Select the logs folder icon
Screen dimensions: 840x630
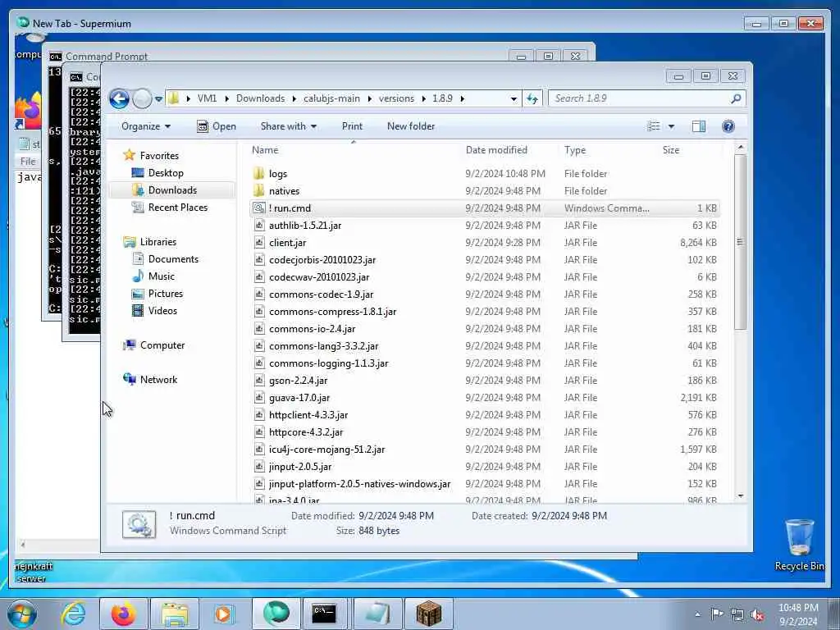[x=258, y=174]
